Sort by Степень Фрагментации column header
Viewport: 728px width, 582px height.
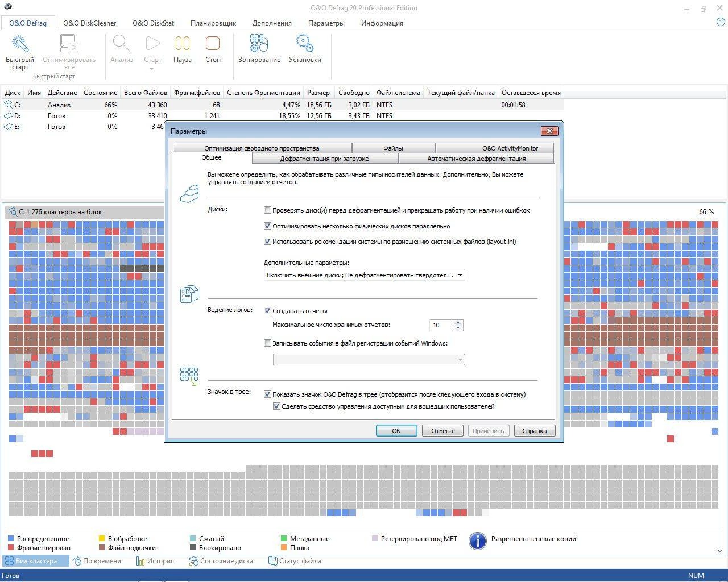pos(263,93)
